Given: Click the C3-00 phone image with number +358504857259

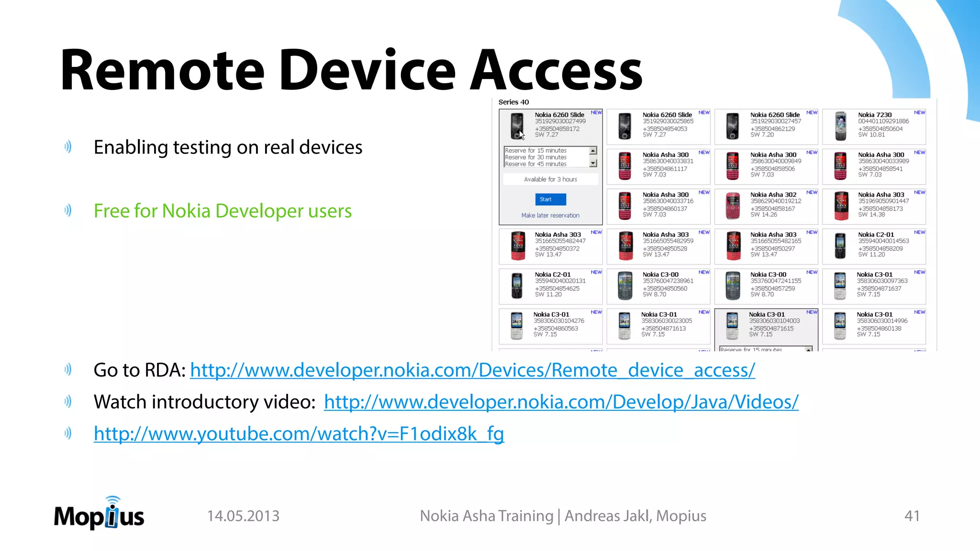Looking at the screenshot, I should click(733, 286).
